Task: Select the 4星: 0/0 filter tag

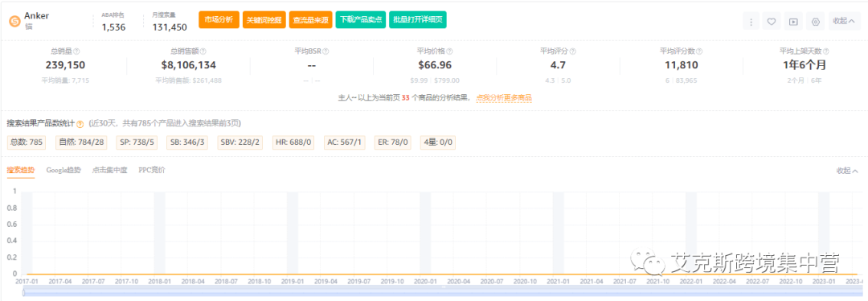Action: click(439, 142)
